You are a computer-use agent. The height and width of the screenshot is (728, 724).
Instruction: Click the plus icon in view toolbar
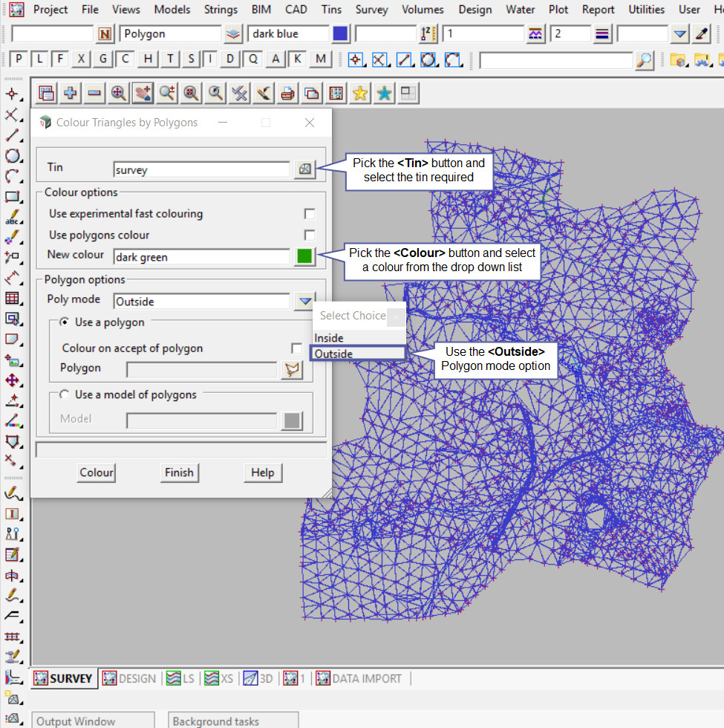(x=71, y=93)
